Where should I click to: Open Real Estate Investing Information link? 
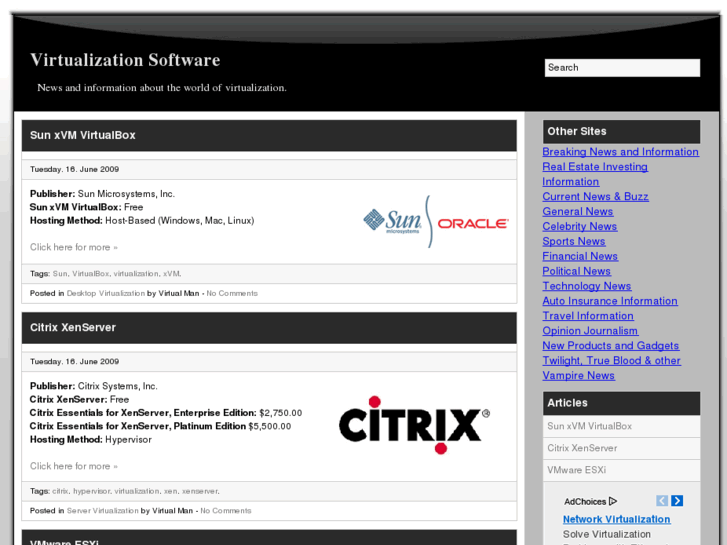595,174
